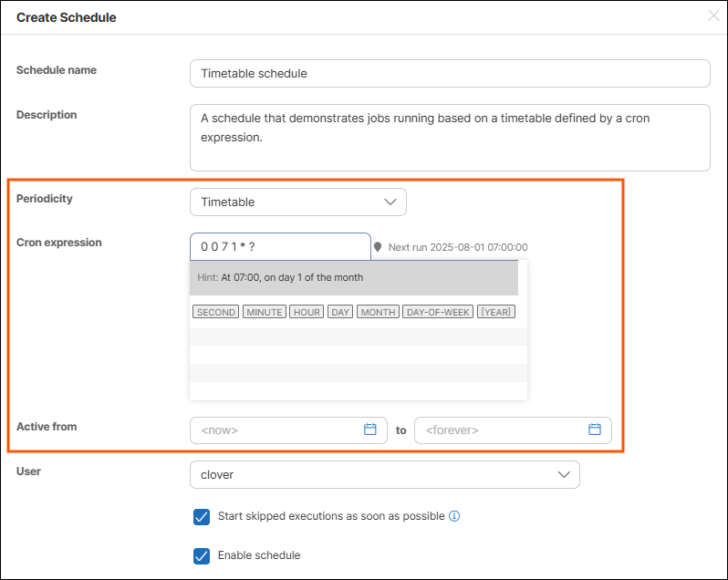Focus the Description text area
Screen dimensions: 728x580
(449, 137)
